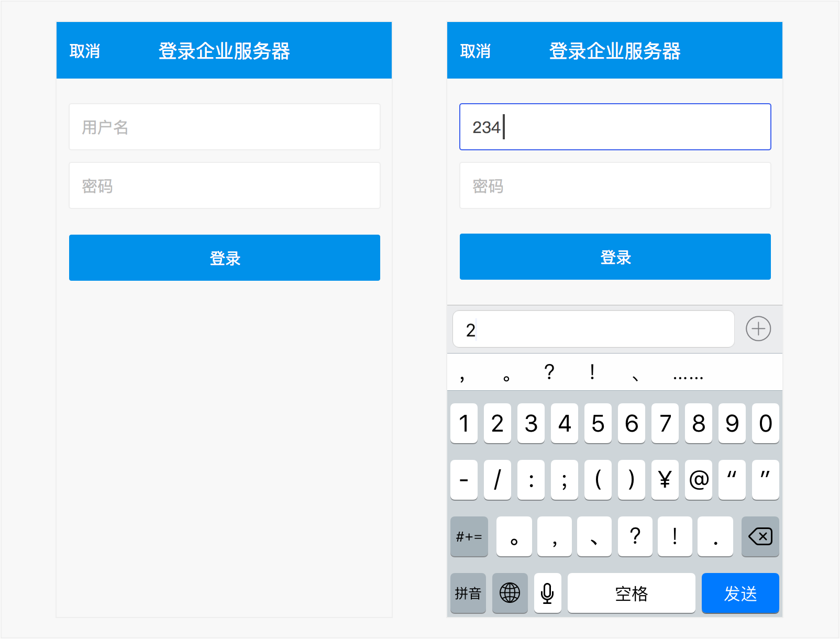Image resolution: width=840 pixels, height=639 pixels.
Task: Tap the 0 key
Action: [766, 423]
